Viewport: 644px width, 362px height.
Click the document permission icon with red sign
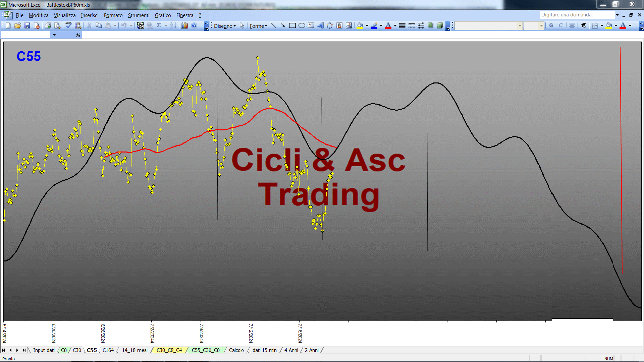[37, 25]
